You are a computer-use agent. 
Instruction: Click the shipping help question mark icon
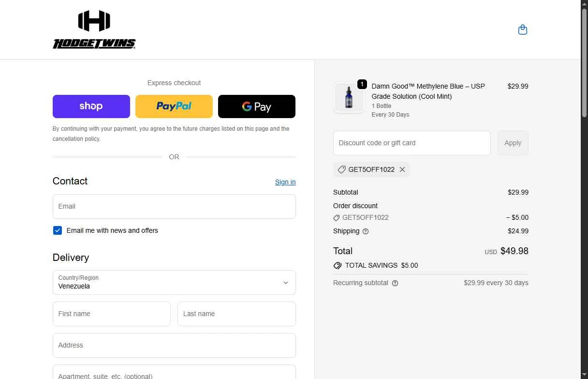366,231
